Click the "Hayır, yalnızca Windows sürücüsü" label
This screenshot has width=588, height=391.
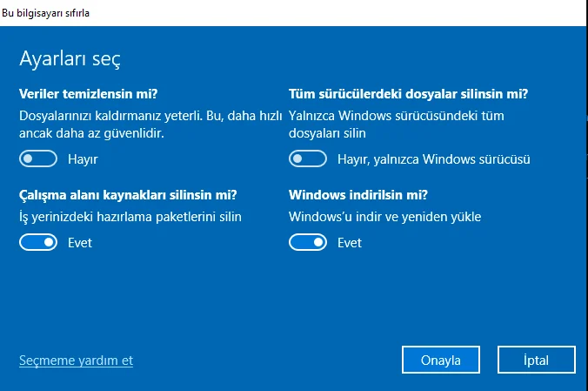(x=433, y=159)
